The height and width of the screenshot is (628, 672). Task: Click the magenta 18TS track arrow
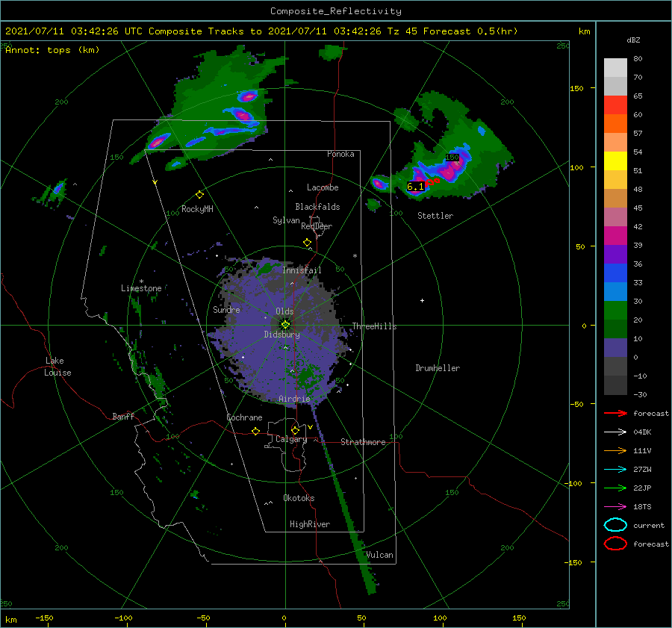615,507
